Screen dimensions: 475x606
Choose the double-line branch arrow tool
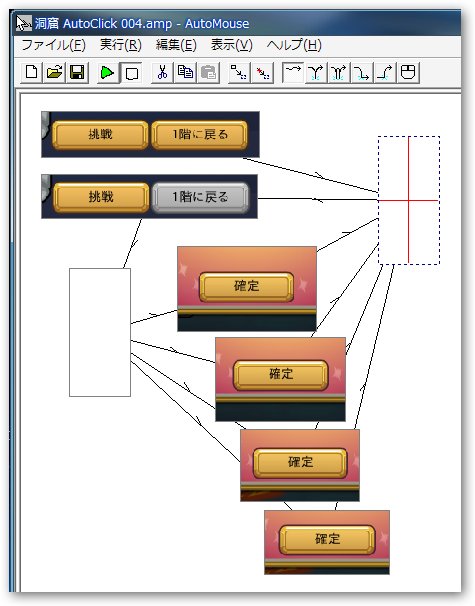click(x=339, y=72)
